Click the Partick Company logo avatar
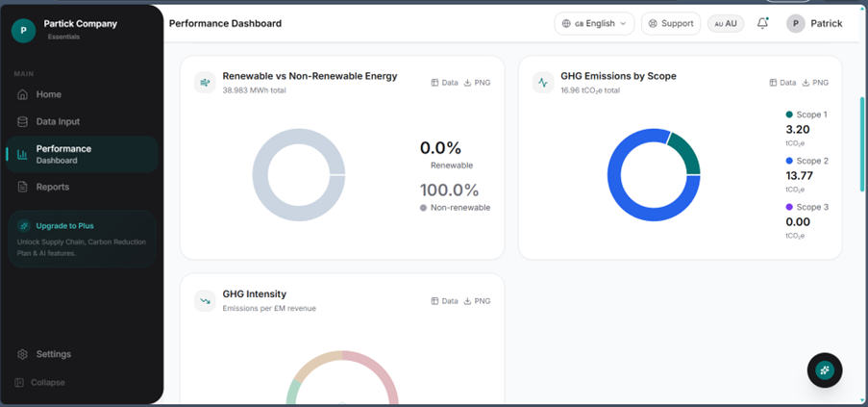 point(23,31)
